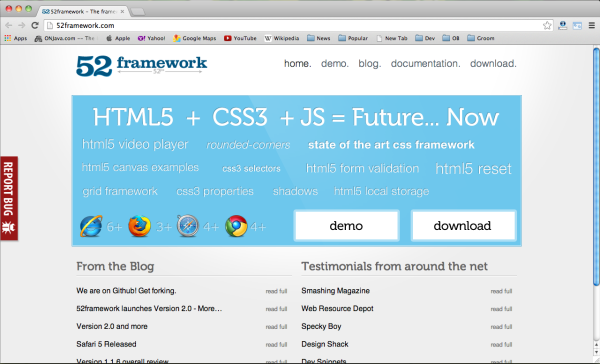Reload the page with the refresh icon
The width and height of the screenshot is (600, 364).
coord(35,25)
